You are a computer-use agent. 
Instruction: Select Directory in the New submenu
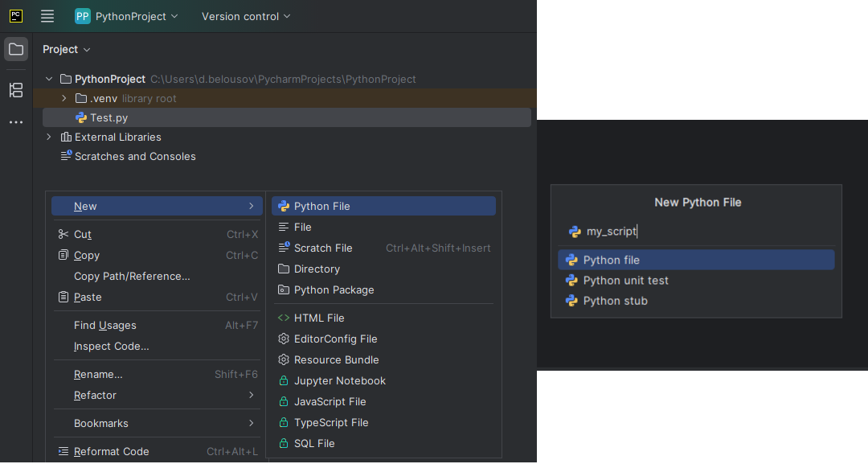pyautogui.click(x=317, y=269)
